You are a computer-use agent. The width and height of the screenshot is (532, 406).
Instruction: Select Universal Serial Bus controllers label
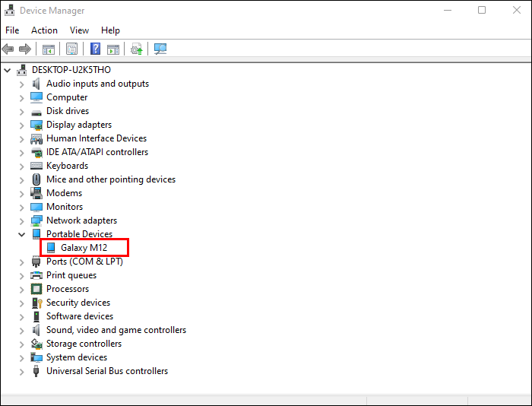(107, 371)
